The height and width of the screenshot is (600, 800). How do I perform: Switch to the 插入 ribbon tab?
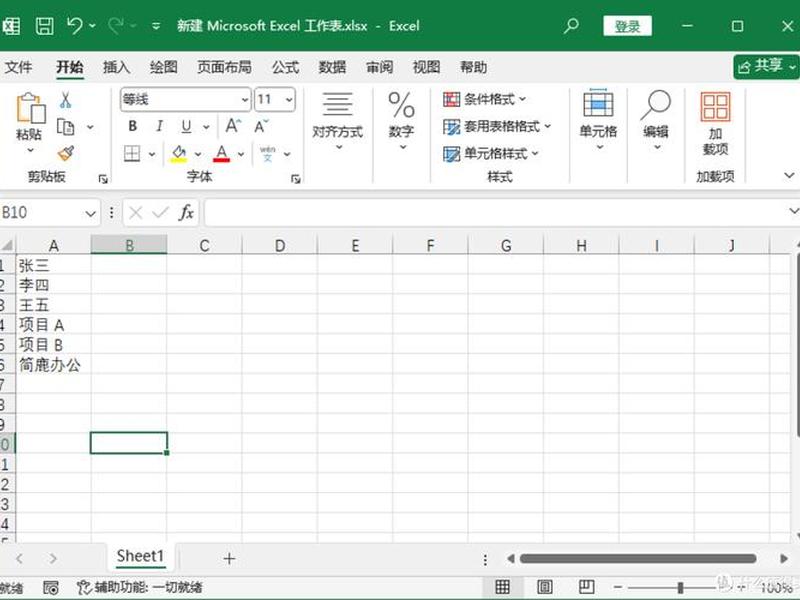point(116,67)
